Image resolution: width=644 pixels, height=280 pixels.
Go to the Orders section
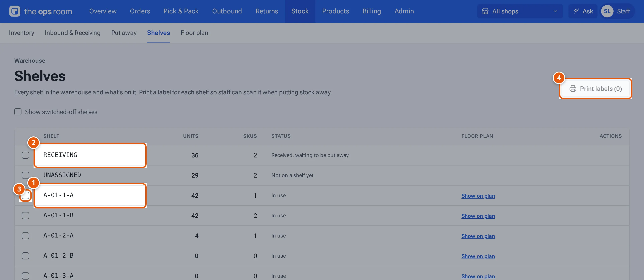[x=140, y=11]
